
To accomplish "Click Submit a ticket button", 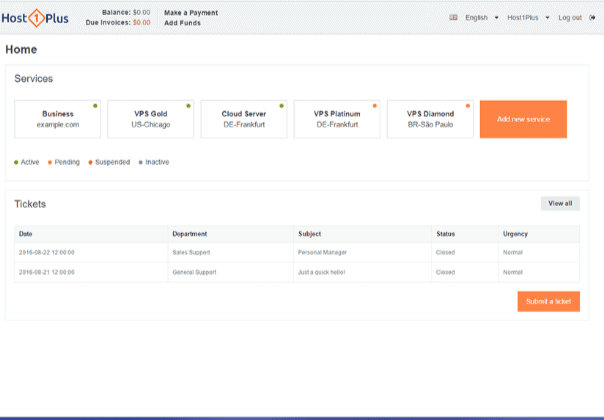I will point(549,301).
